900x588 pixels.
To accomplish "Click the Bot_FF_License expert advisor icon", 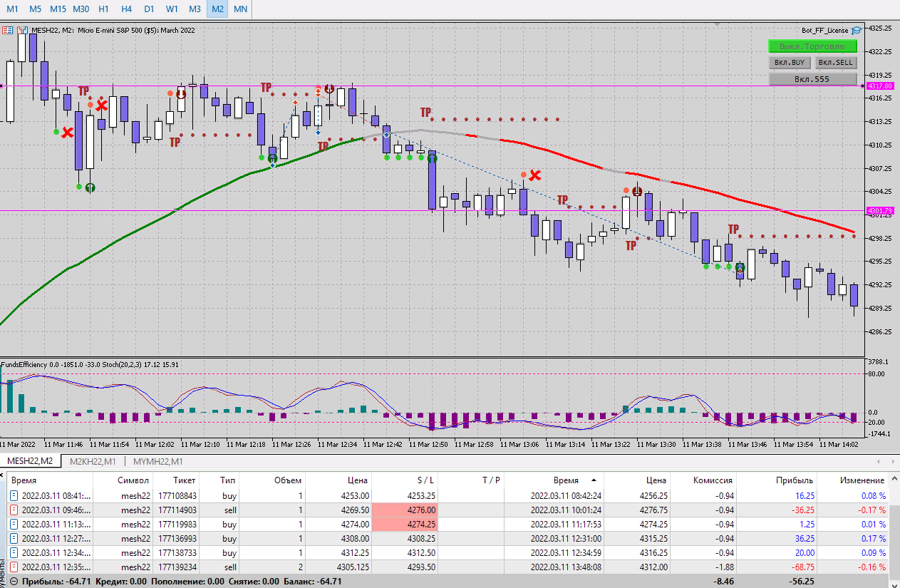I will click(x=856, y=30).
